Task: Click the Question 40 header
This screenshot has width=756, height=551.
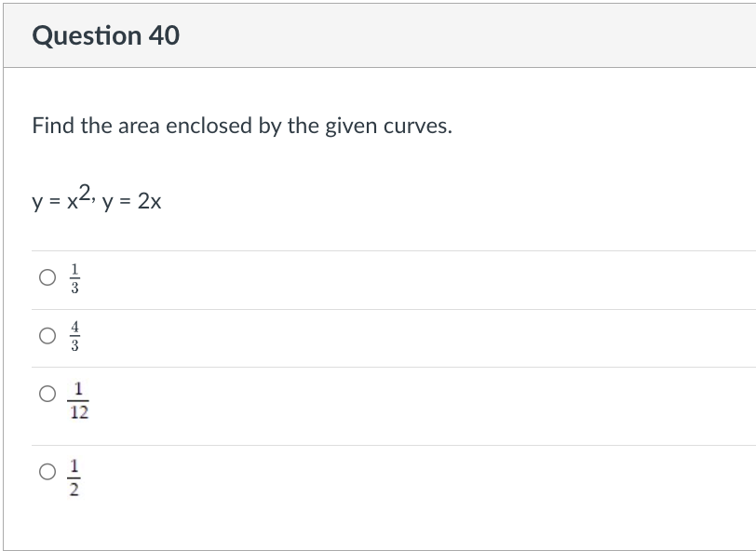Action: 106,36
